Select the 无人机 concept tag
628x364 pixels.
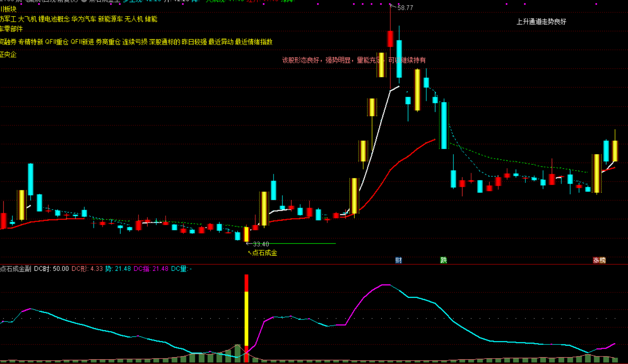click(134, 19)
